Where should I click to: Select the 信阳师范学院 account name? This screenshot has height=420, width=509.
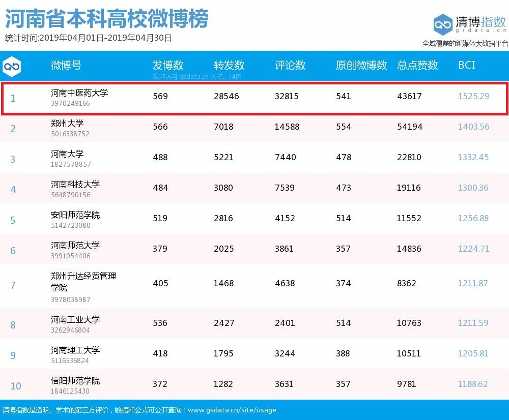coord(75,381)
